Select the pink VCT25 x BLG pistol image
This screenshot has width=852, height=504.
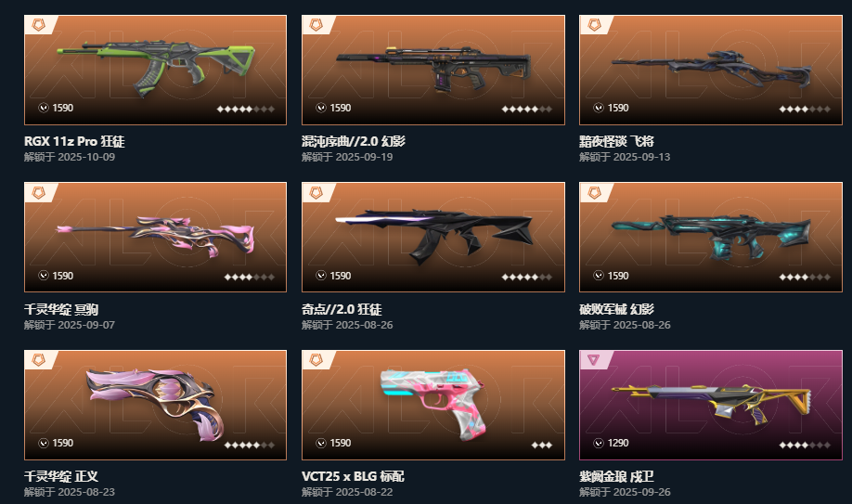tap(433, 403)
